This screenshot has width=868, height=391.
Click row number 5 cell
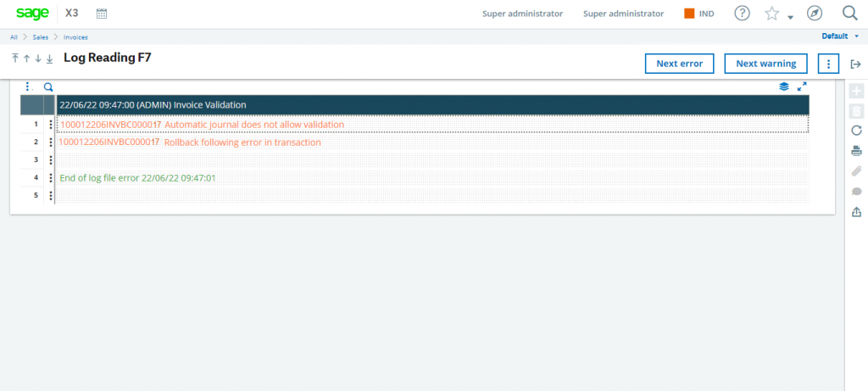(x=32, y=195)
